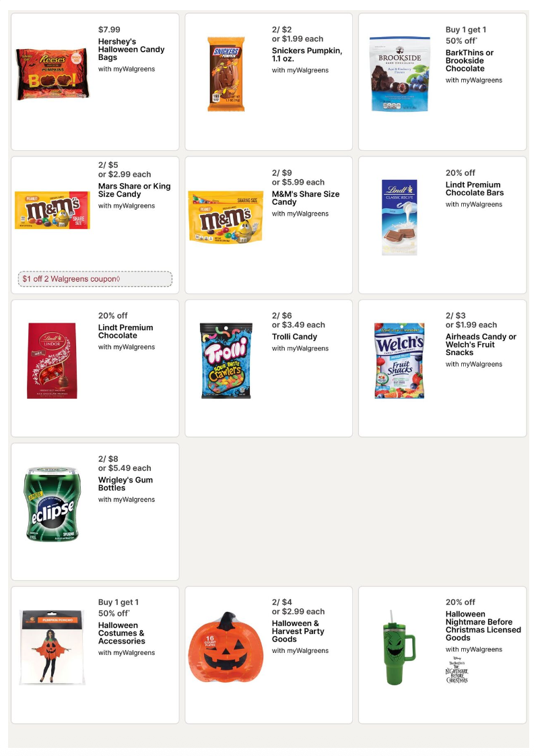Screen dimensions: 536x756
Task: Select the Eclipse gum bottle image
Action: point(53,504)
